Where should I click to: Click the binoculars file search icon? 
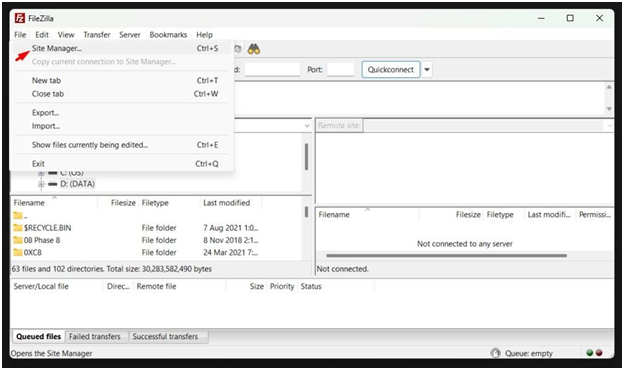[254, 49]
